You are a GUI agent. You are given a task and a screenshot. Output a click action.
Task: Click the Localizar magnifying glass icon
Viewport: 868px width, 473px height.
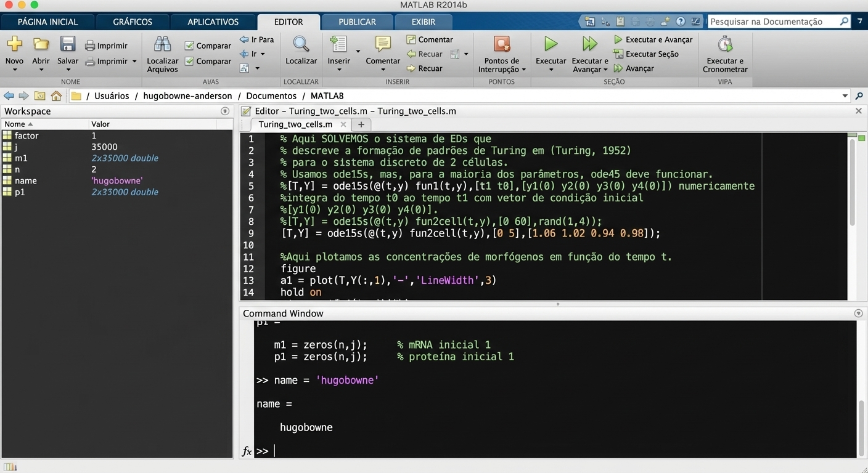[301, 44]
